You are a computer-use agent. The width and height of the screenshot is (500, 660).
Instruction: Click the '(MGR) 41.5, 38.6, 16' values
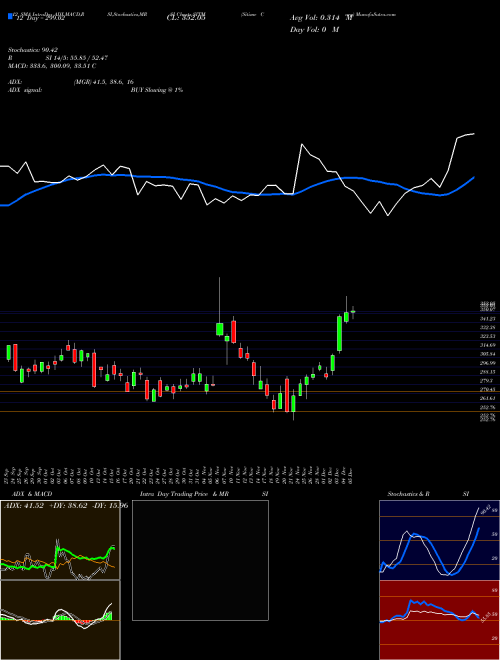104,82
